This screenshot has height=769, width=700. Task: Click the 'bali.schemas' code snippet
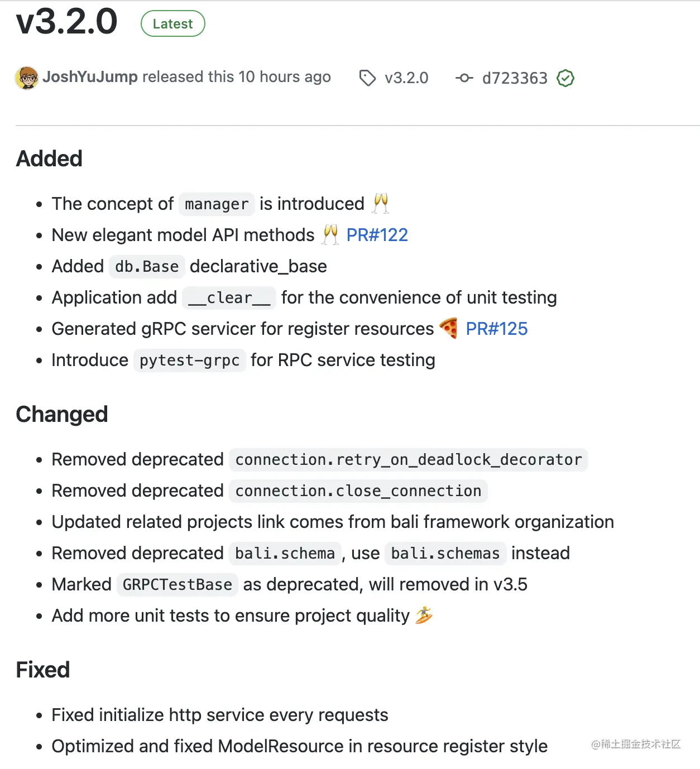445,554
